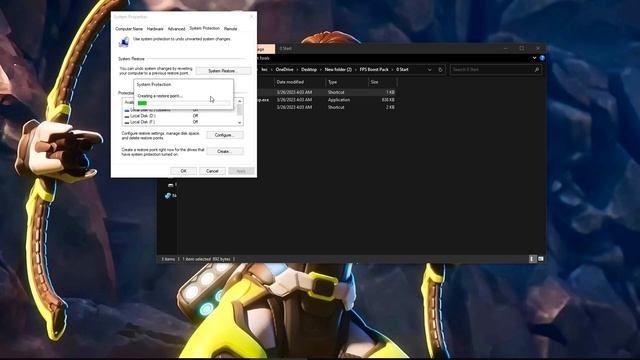This screenshot has height=360, width=640.
Task: Click the System Restore button
Action: point(222,71)
